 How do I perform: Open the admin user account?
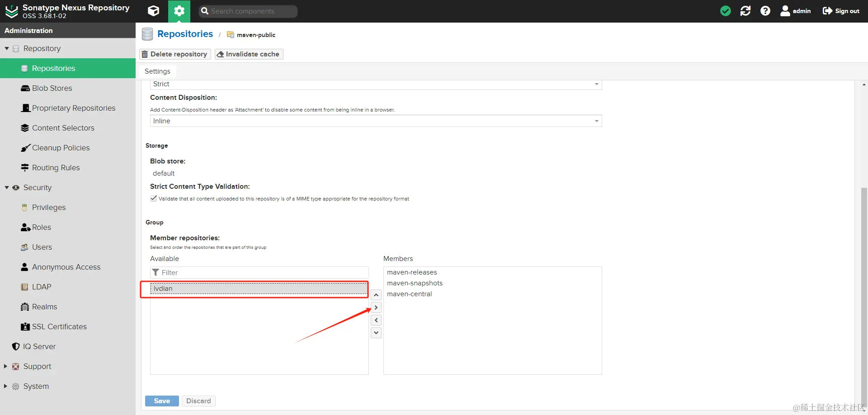click(796, 11)
